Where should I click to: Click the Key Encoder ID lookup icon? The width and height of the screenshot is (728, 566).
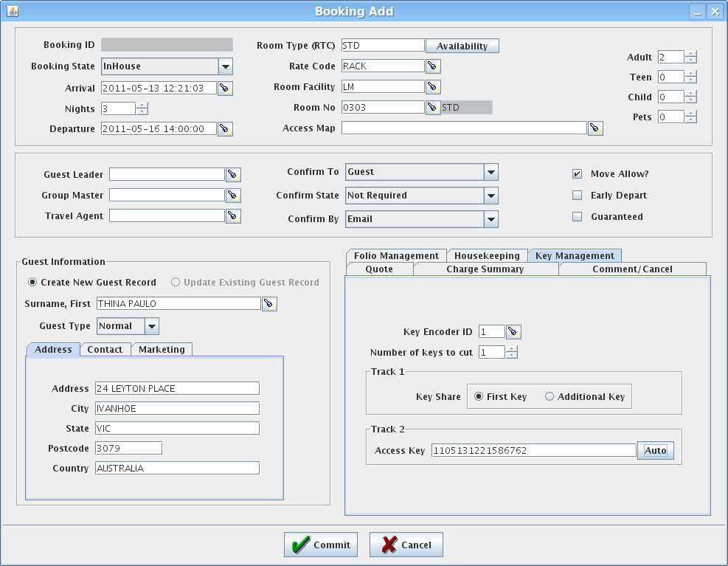513,332
